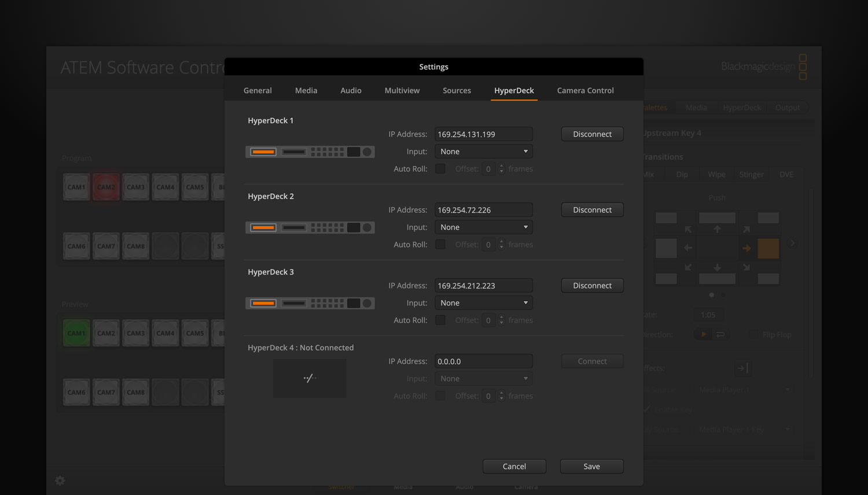Click the HyperDeck 4 disconnected placeholder icon
868x495 pixels.
(x=310, y=378)
